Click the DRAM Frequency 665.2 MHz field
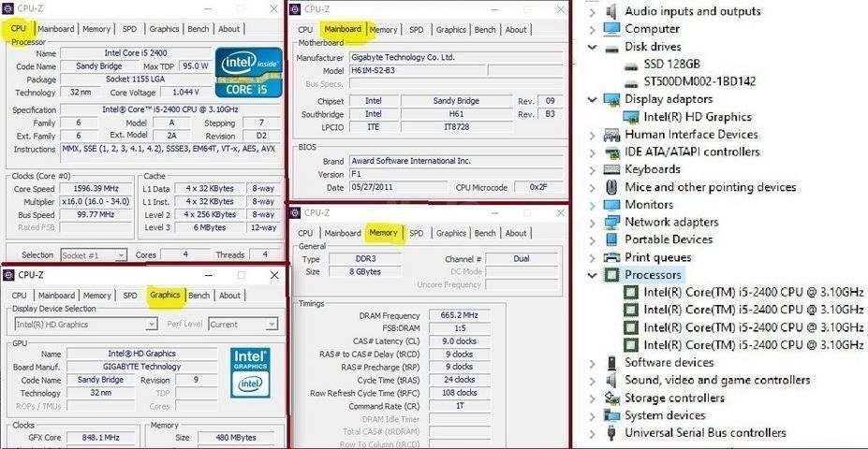The width and height of the screenshot is (868, 449). click(459, 316)
